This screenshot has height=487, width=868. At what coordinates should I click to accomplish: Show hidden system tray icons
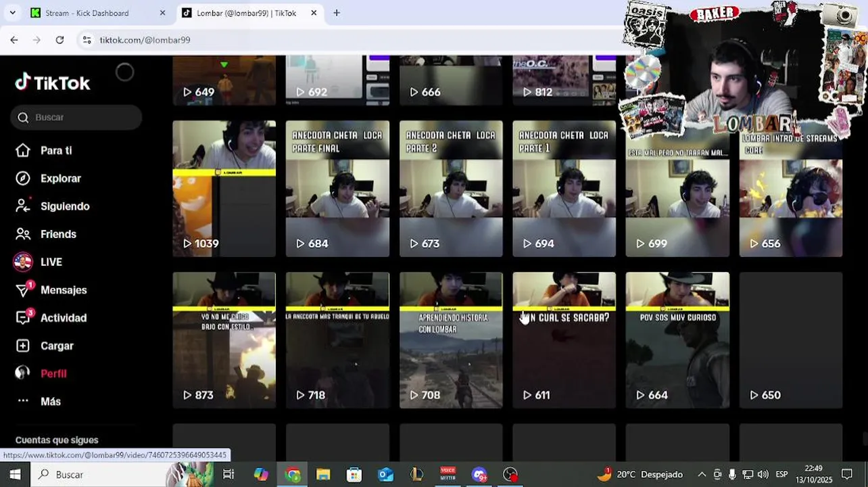(x=702, y=475)
